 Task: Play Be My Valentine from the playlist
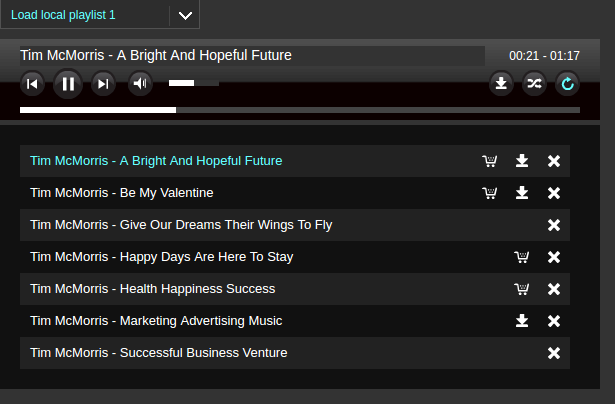[121, 193]
